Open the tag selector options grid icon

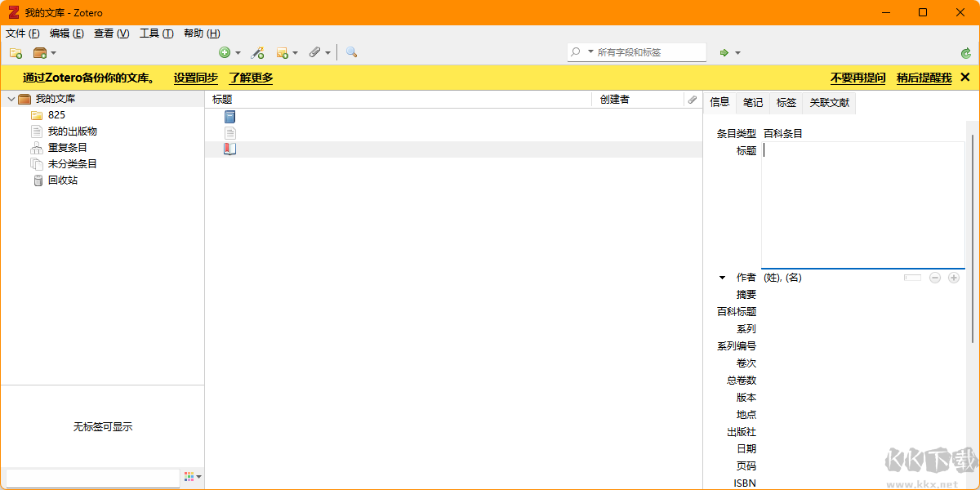pyautogui.click(x=190, y=476)
